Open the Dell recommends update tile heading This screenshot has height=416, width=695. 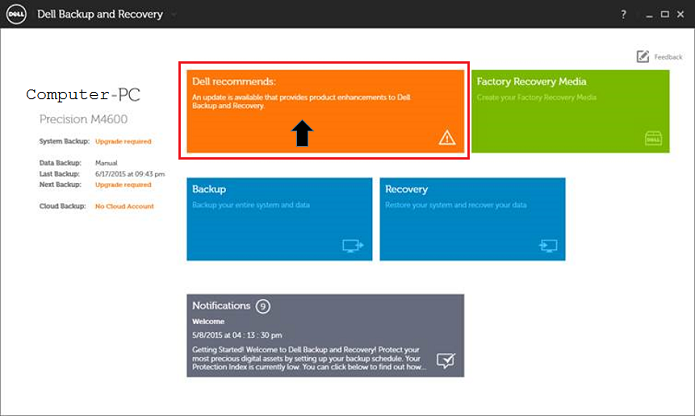[234, 82]
